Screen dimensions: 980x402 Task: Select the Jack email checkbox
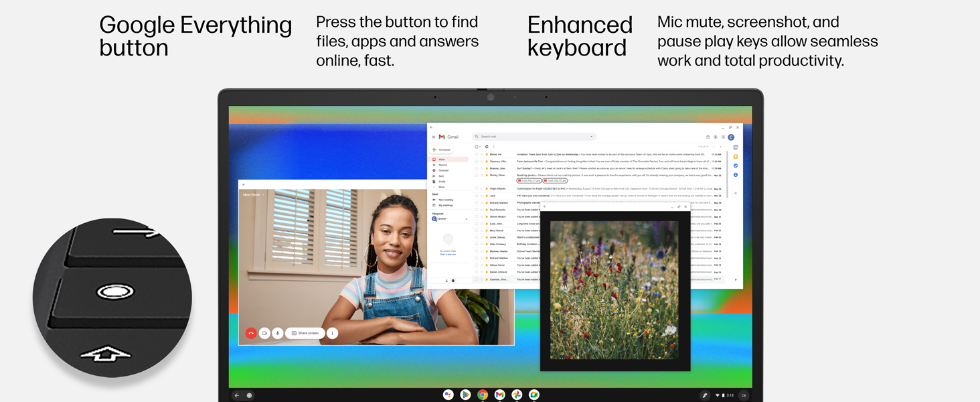(477, 196)
